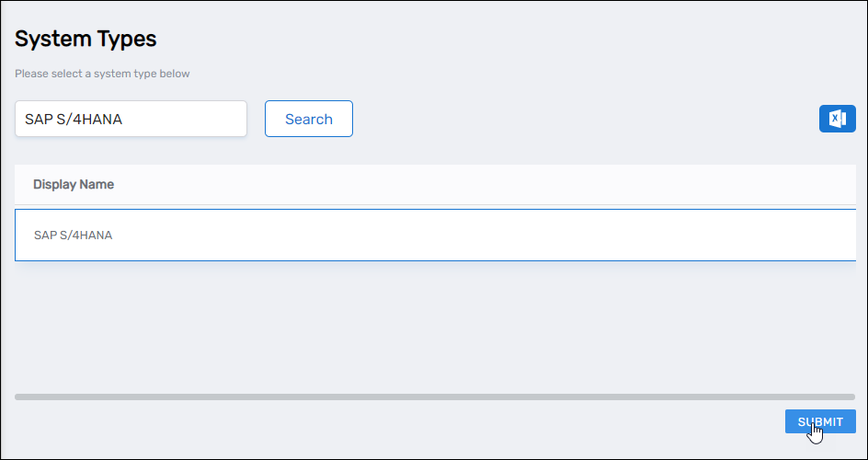
Task: Sort the table by Display Name
Action: (x=74, y=184)
